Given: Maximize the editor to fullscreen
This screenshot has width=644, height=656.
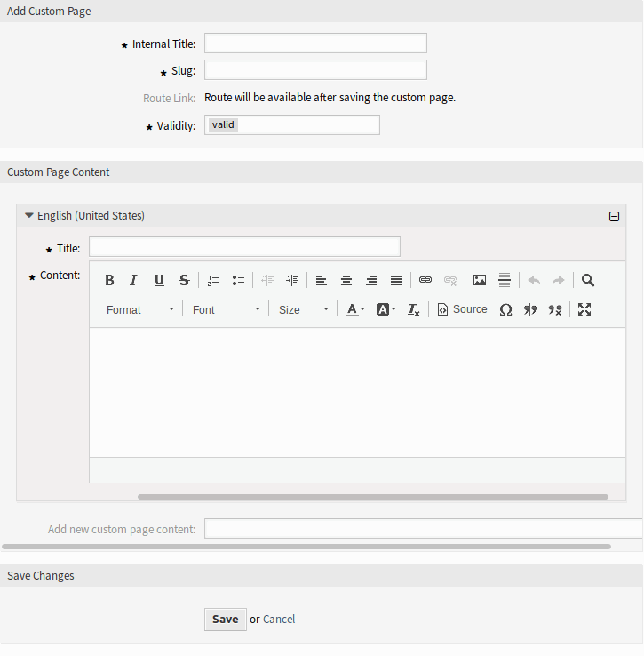Looking at the screenshot, I should click(x=584, y=309).
